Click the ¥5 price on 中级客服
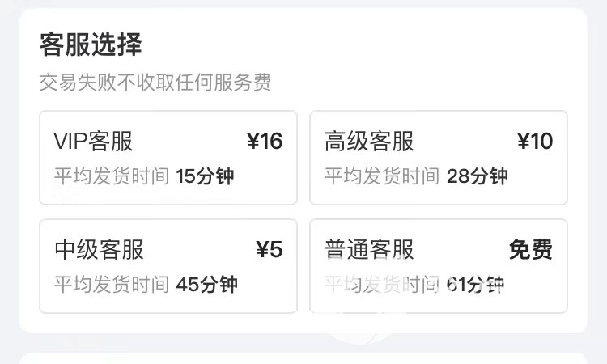Screen dimensions: 607x364 (270, 249)
